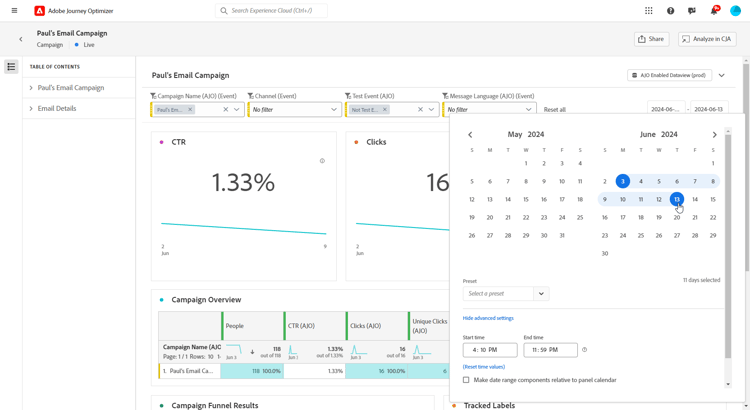
Task: Click the CTR (AJO) column header
Action: click(315, 326)
